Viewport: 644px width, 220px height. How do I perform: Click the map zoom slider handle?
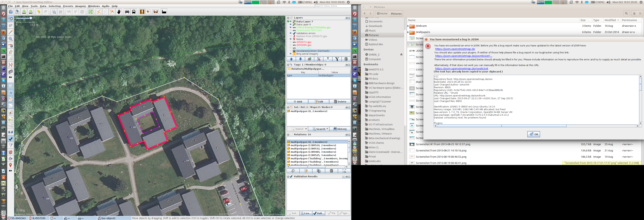pos(31,18)
